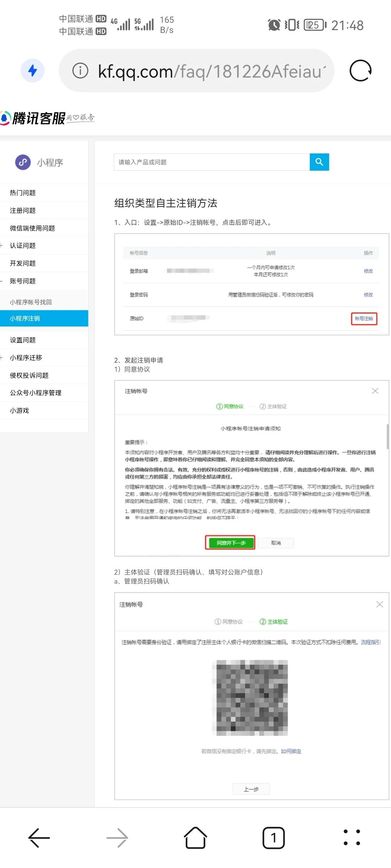This screenshot has width=391, height=868.
Task: Tap the 4G signal strength icon
Action: 121,24
